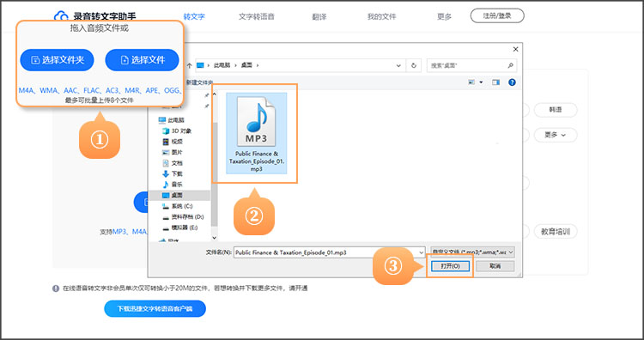This screenshot has width=644, height=340.
Task: Switch to the 文字转语音 tab
Action: (256, 17)
